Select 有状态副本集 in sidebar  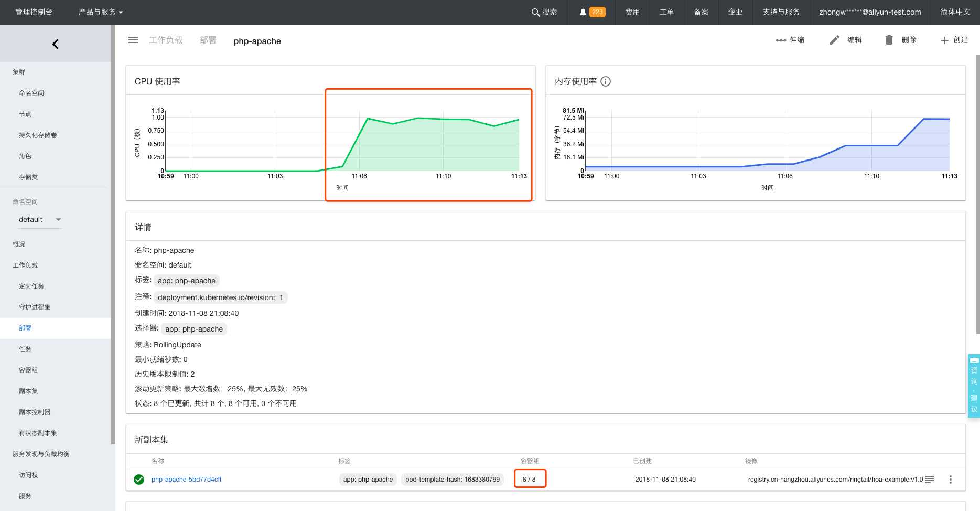tap(38, 433)
